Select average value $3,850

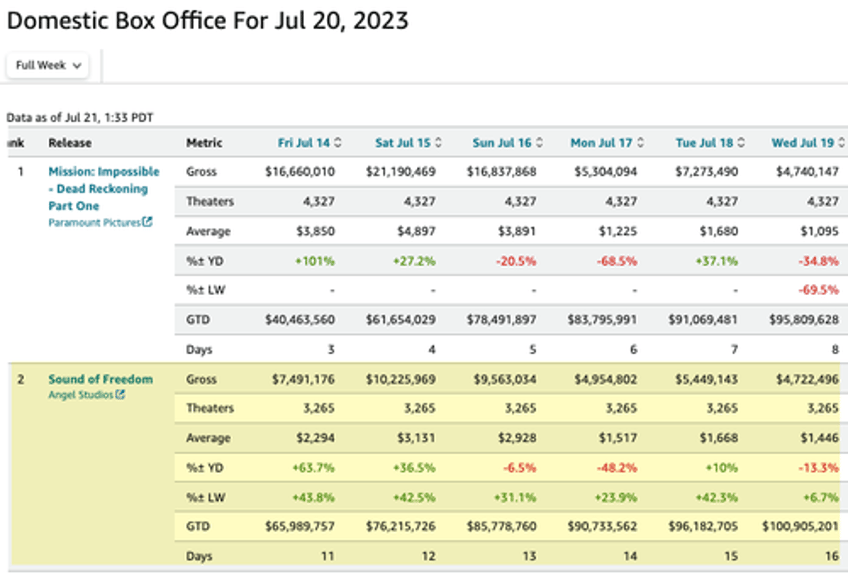pos(315,232)
